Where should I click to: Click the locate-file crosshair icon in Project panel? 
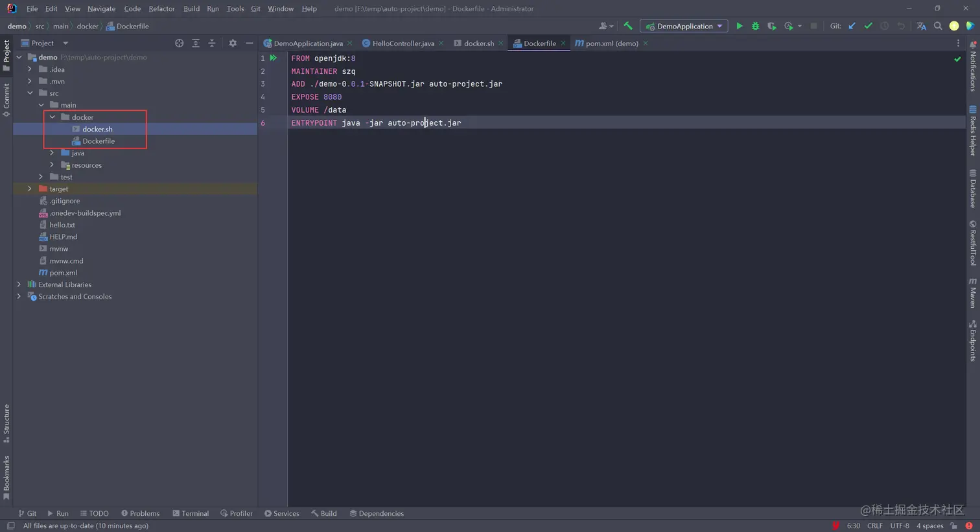click(x=180, y=43)
